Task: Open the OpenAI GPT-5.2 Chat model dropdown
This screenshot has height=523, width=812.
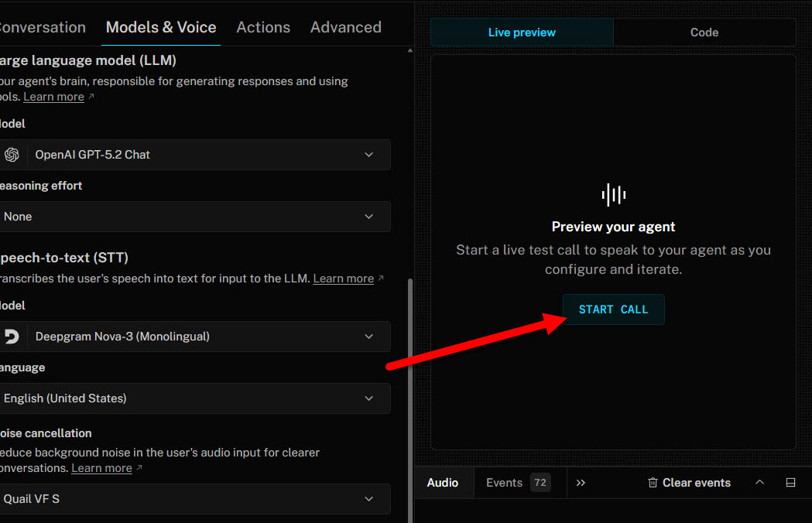Action: [195, 154]
